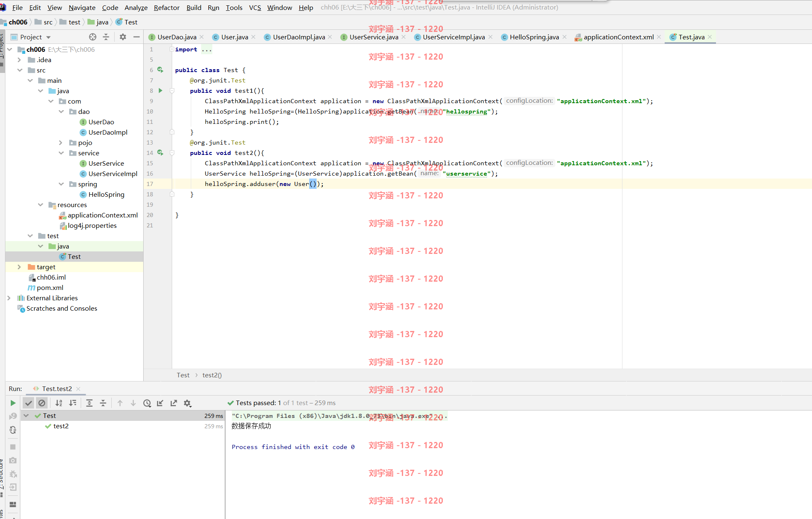
Task: Click the code fold marker at line 12
Action: (x=172, y=132)
